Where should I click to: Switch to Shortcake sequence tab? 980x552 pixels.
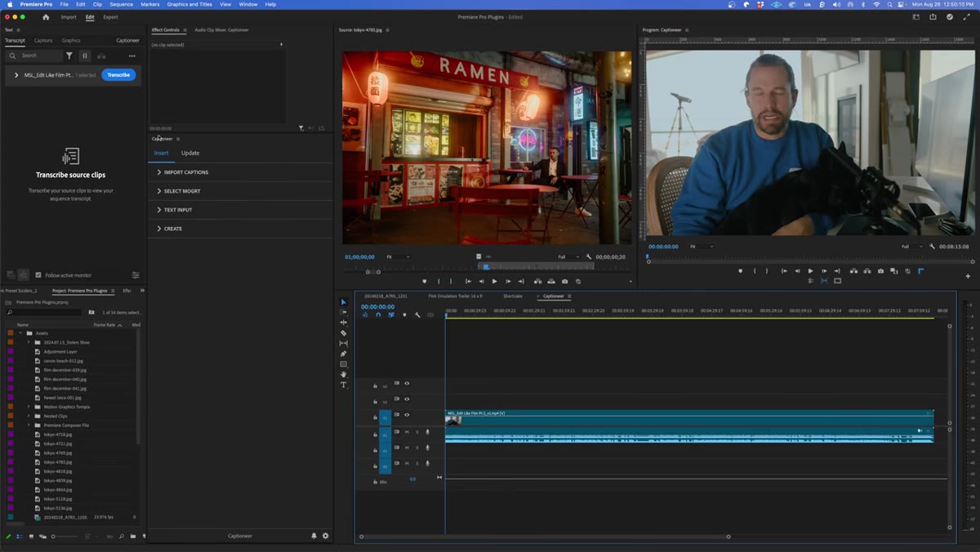tap(513, 296)
